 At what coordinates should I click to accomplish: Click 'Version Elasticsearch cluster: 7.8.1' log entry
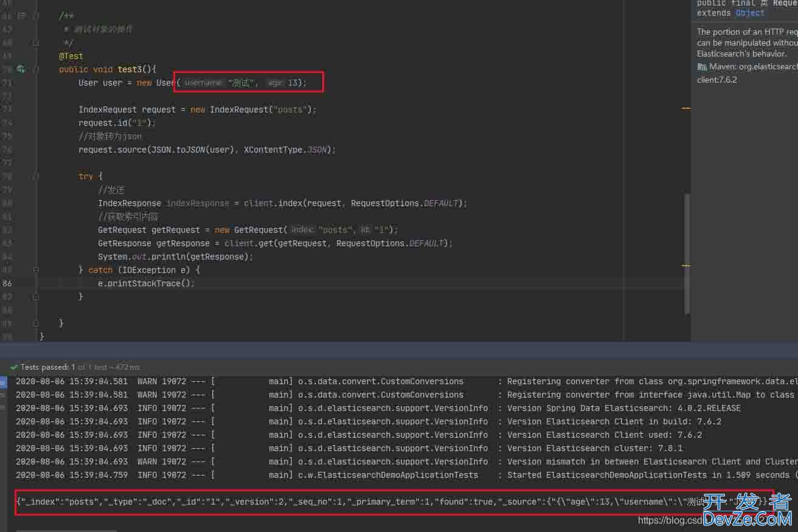tap(595, 448)
